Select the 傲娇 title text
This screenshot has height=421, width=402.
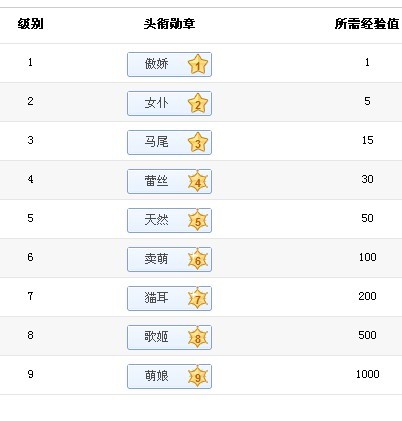pyautogui.click(x=156, y=63)
